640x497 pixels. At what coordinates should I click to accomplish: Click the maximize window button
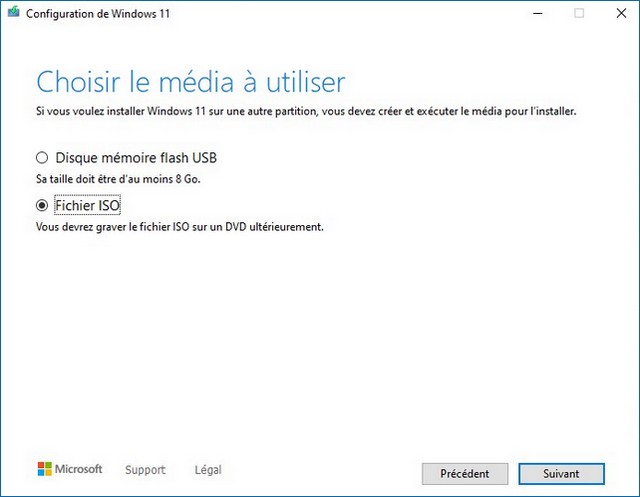click(x=578, y=13)
